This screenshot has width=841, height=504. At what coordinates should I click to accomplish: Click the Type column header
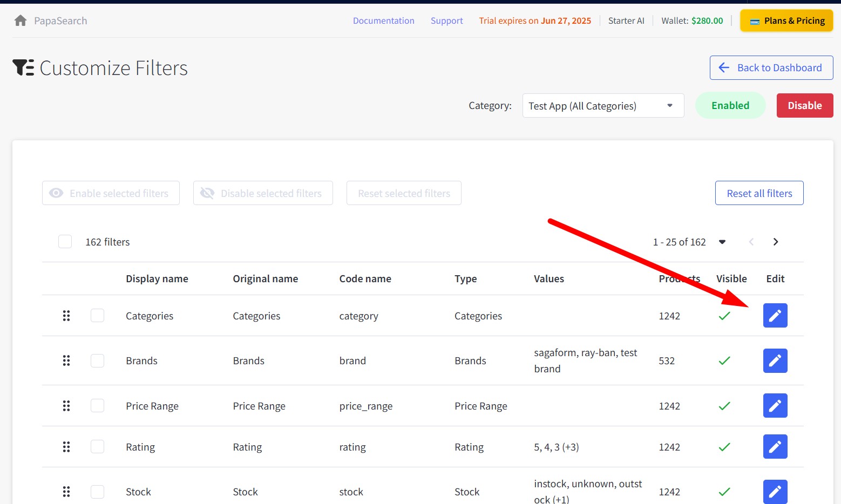[x=466, y=278]
